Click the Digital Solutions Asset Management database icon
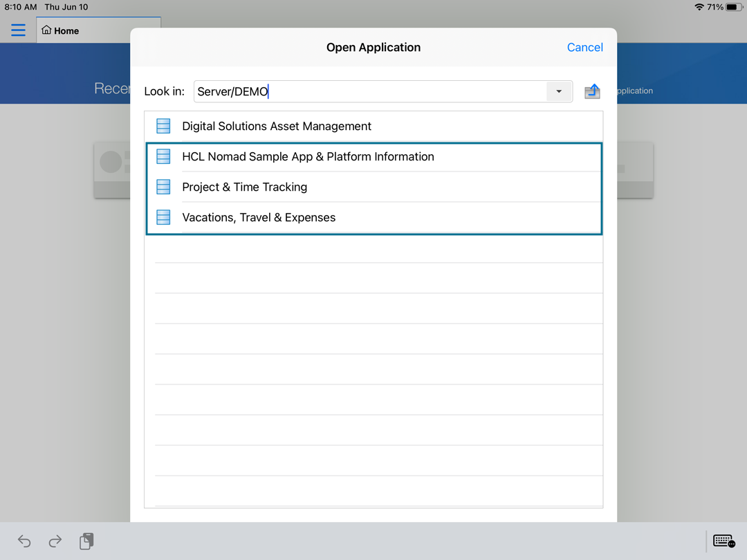Viewport: 747px width, 560px height. coord(163,127)
